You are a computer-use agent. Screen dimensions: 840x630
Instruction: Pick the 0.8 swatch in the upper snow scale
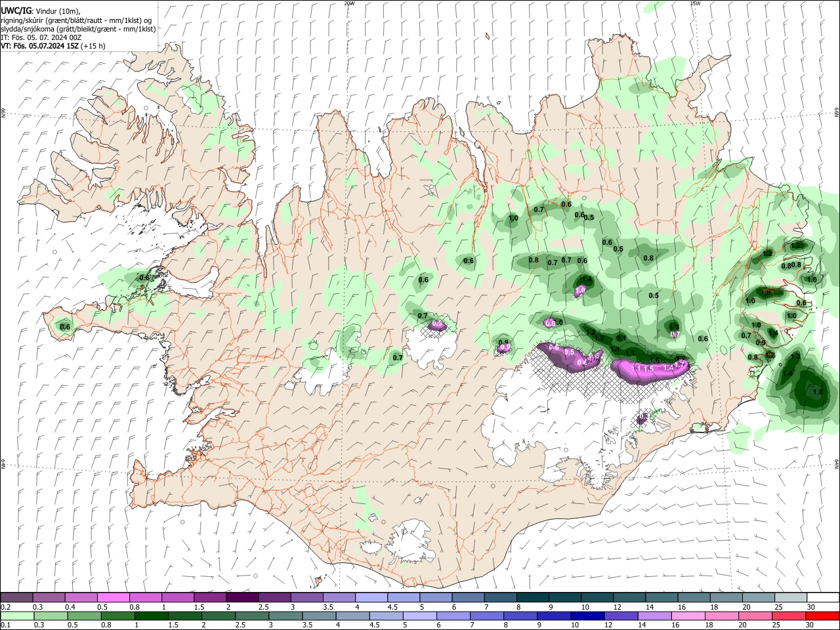click(x=145, y=597)
